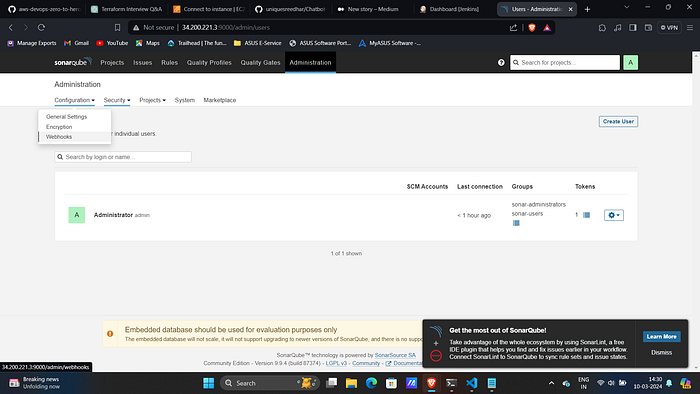Close the Users - Administration tab
Viewport: 700px width, 394px height.
(x=570, y=9)
